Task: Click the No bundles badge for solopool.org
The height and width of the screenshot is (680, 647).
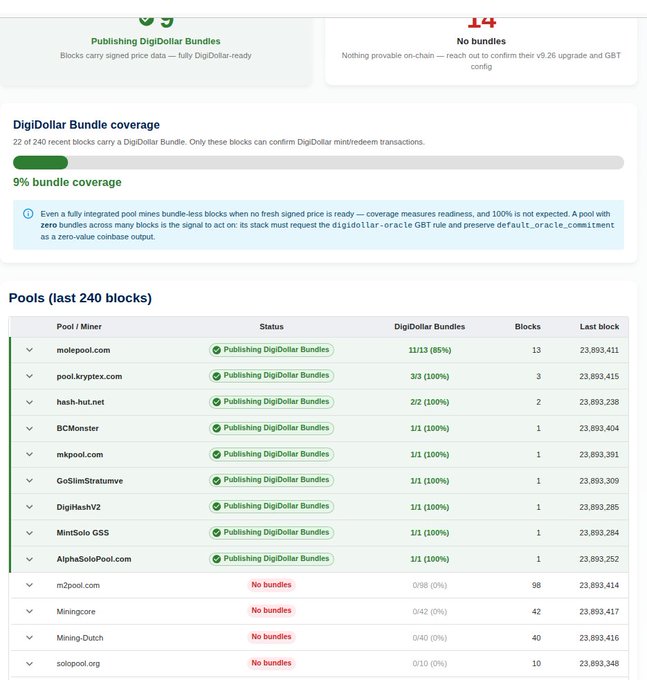Action: (x=271, y=663)
